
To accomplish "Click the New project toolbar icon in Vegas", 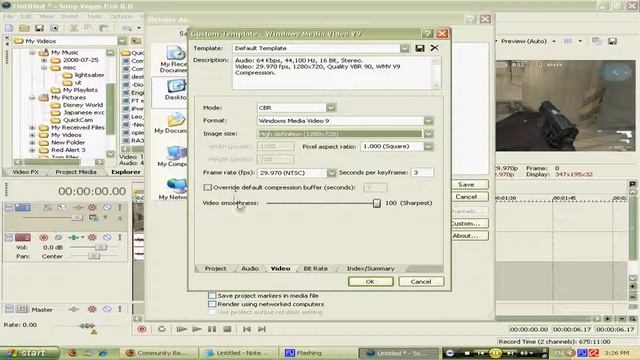I will 9,28.
